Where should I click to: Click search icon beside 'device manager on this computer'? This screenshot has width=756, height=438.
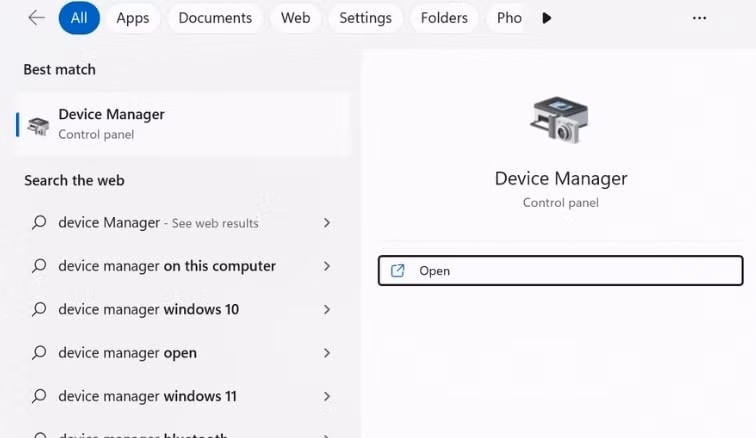(39, 266)
